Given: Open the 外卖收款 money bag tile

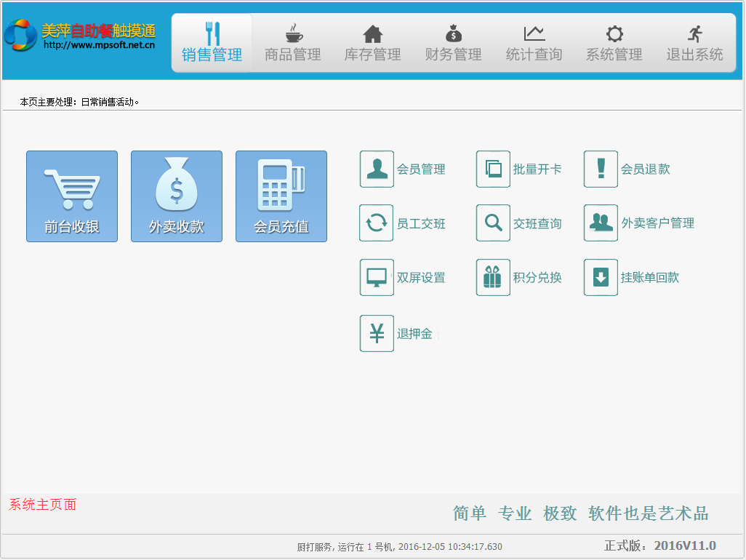Looking at the screenshot, I should [176, 196].
